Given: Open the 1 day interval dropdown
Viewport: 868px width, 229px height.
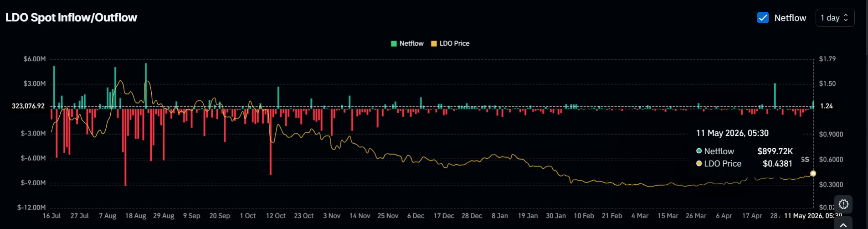Looking at the screenshot, I should pyautogui.click(x=835, y=18).
